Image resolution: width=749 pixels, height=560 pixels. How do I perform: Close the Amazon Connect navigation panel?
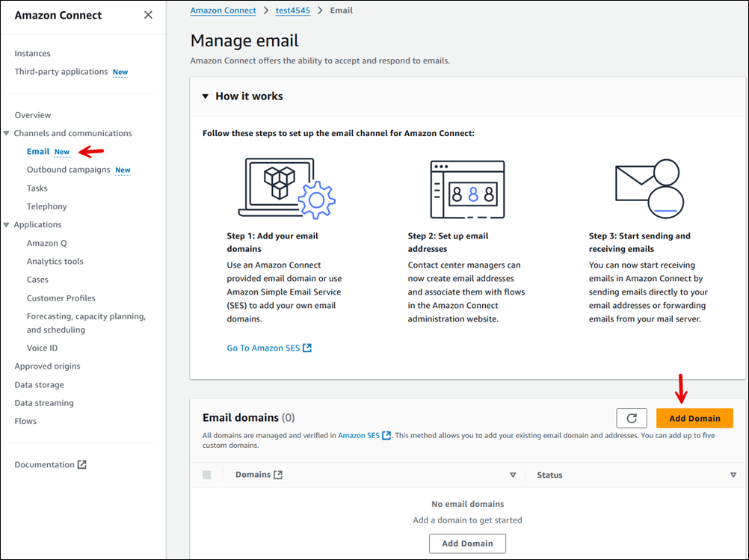click(148, 14)
